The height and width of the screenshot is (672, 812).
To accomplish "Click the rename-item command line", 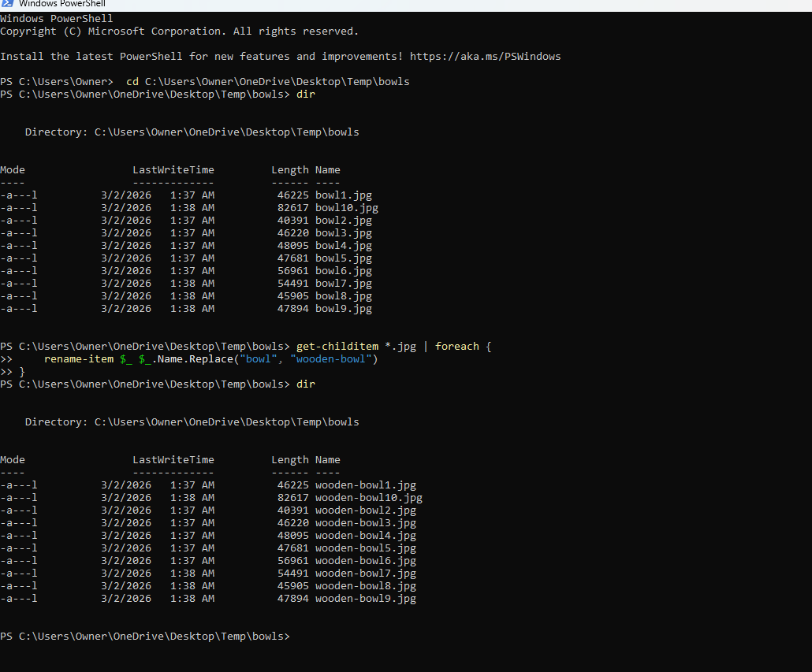I will click(211, 359).
